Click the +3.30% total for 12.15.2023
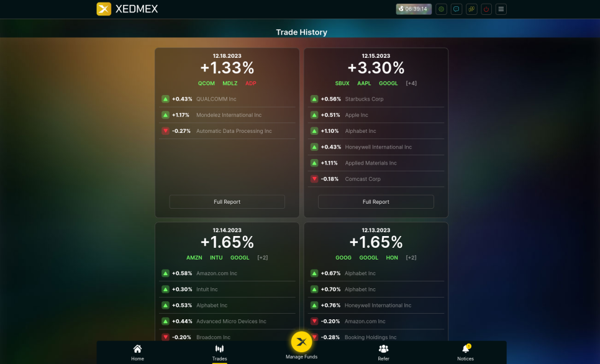This screenshot has height=364, width=600. click(x=376, y=68)
